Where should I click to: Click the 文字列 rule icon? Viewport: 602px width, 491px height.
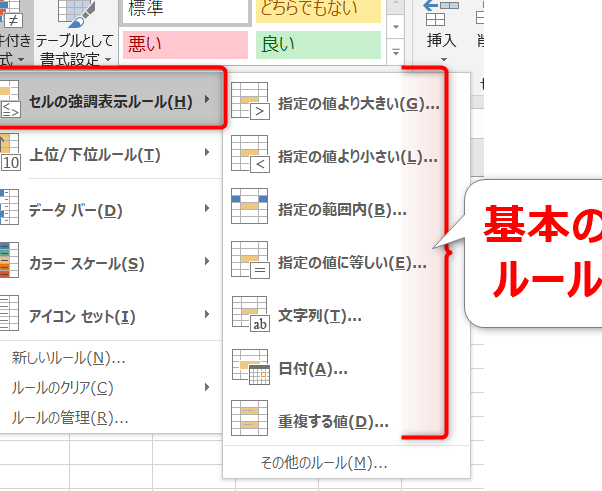(250, 315)
